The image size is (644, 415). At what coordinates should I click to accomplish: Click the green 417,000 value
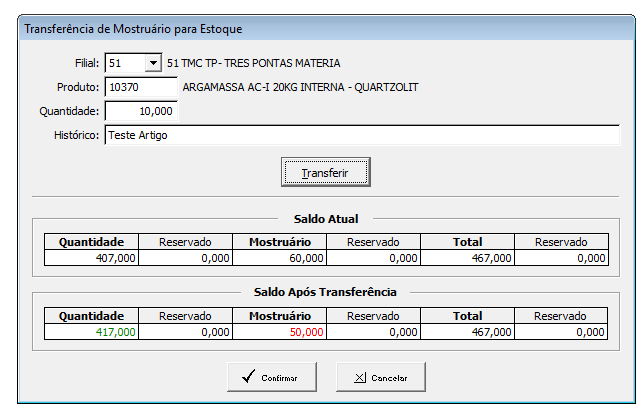[115, 332]
